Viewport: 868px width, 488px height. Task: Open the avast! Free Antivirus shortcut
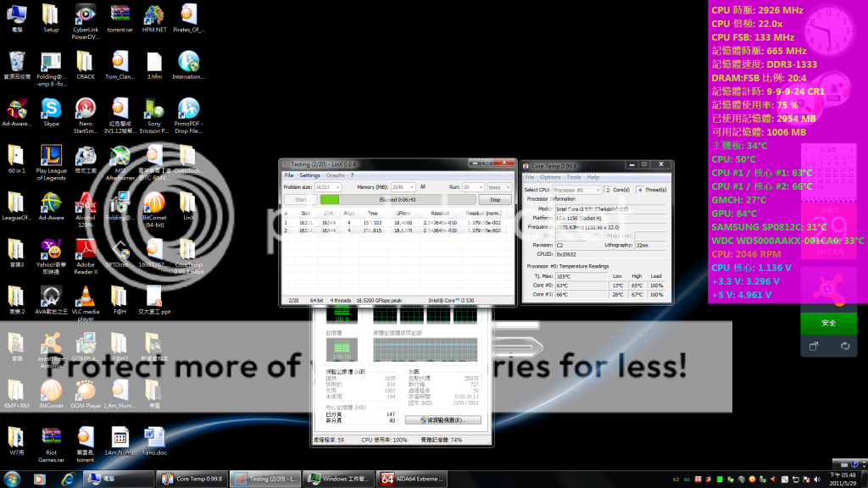click(51, 352)
